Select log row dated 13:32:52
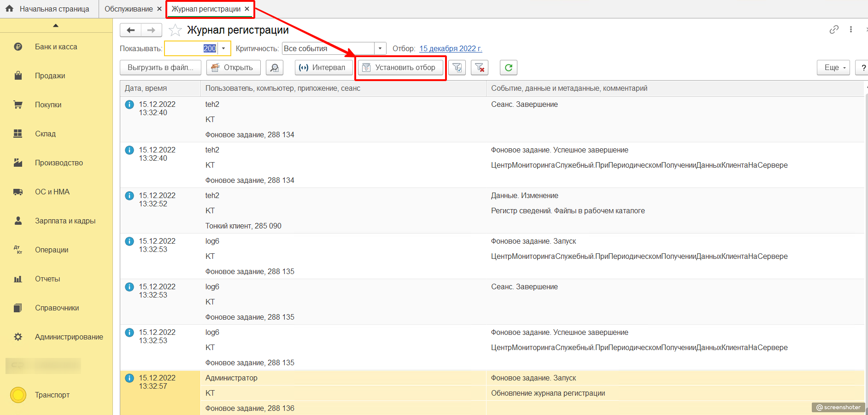 [x=492, y=210]
